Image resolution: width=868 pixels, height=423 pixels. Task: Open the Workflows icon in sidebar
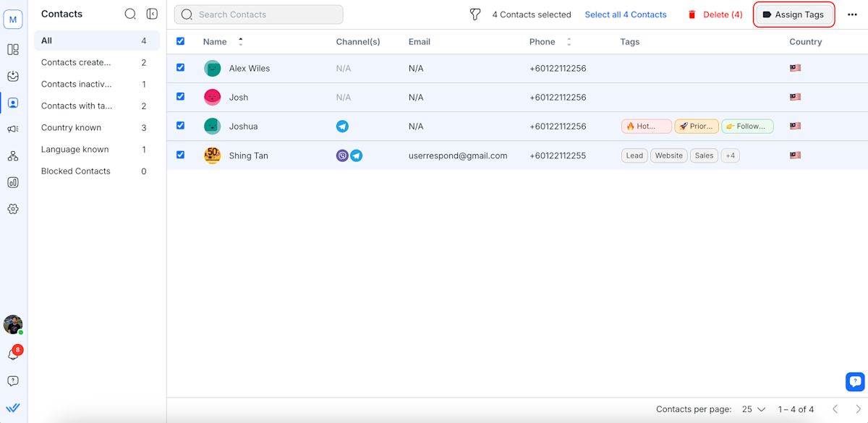[13, 156]
